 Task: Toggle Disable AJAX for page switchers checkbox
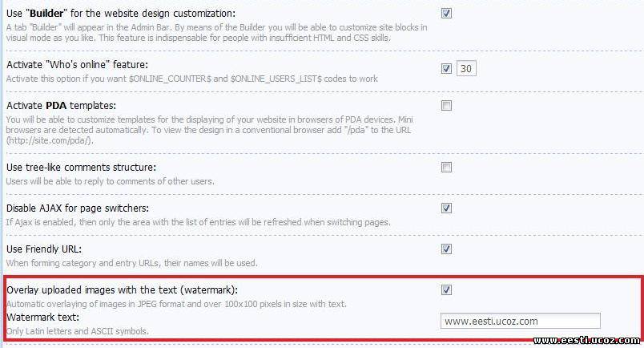tap(446, 208)
